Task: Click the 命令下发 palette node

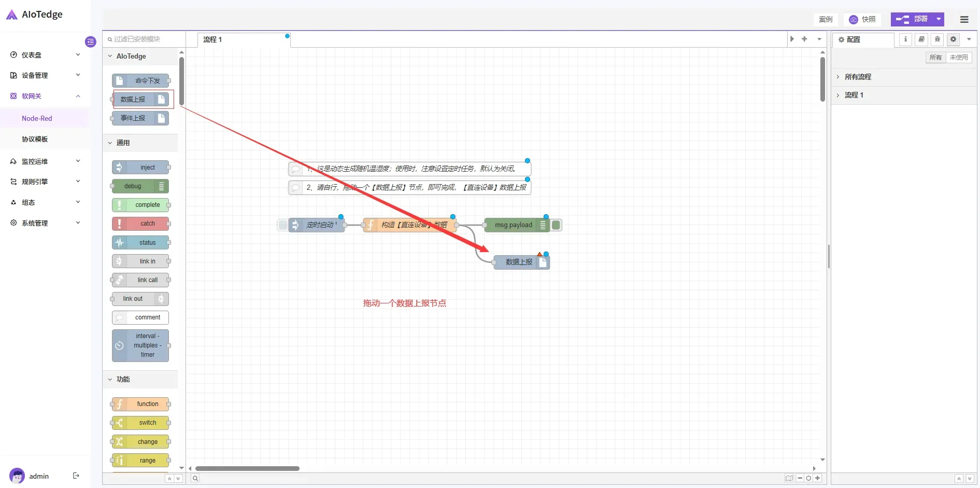Action: 140,81
